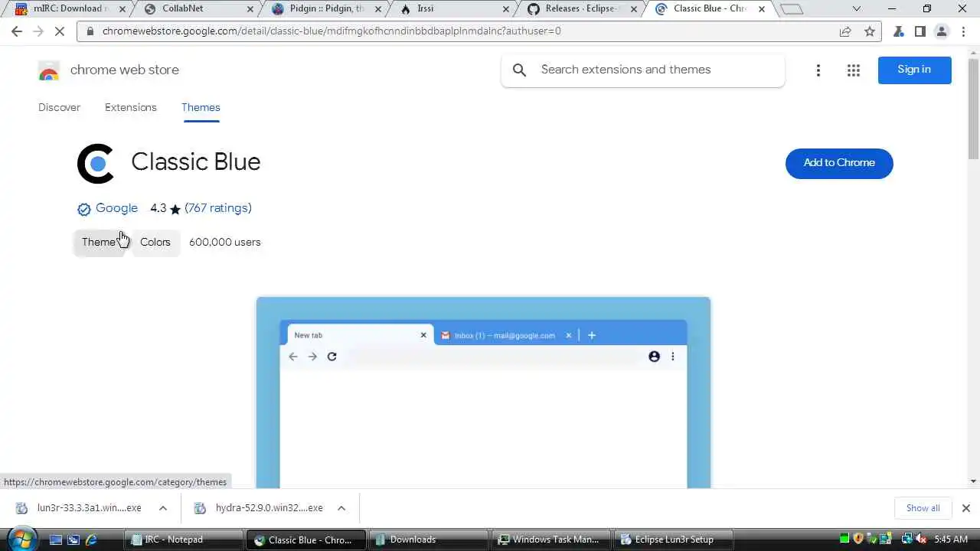Click the Theme category chip
Screen dimensions: 980x551
coord(99,242)
